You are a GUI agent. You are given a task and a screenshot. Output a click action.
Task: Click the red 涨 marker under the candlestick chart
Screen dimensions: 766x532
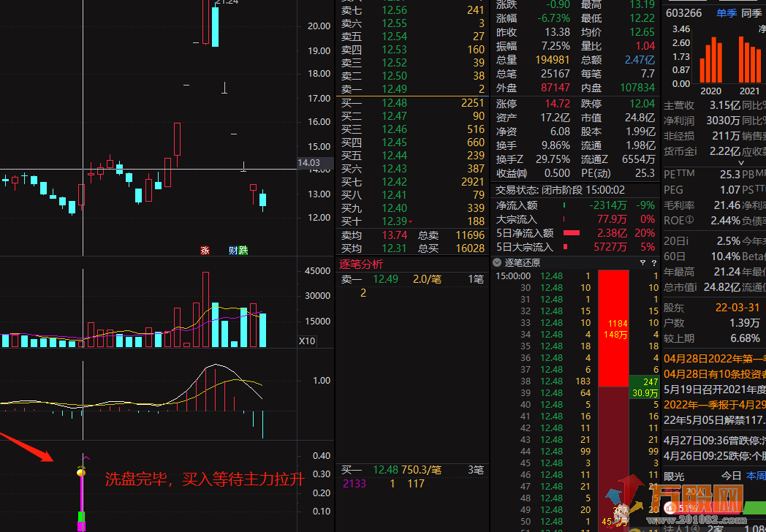coord(205,250)
